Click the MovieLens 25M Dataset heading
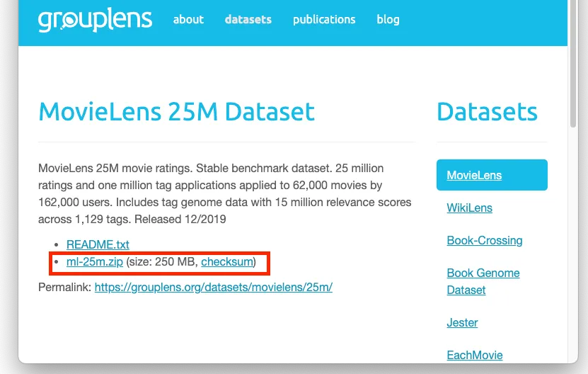Viewport: 588px width, 374px height. pos(176,111)
